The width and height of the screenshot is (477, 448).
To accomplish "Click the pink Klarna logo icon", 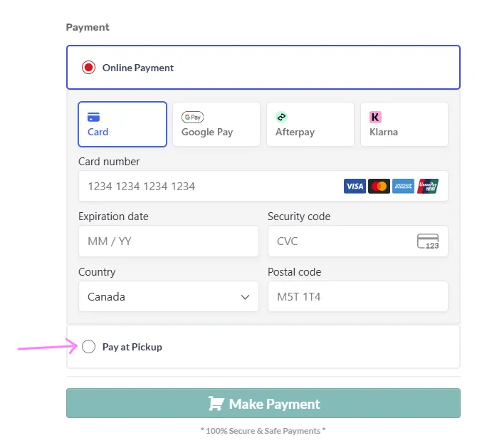I will 375,118.
